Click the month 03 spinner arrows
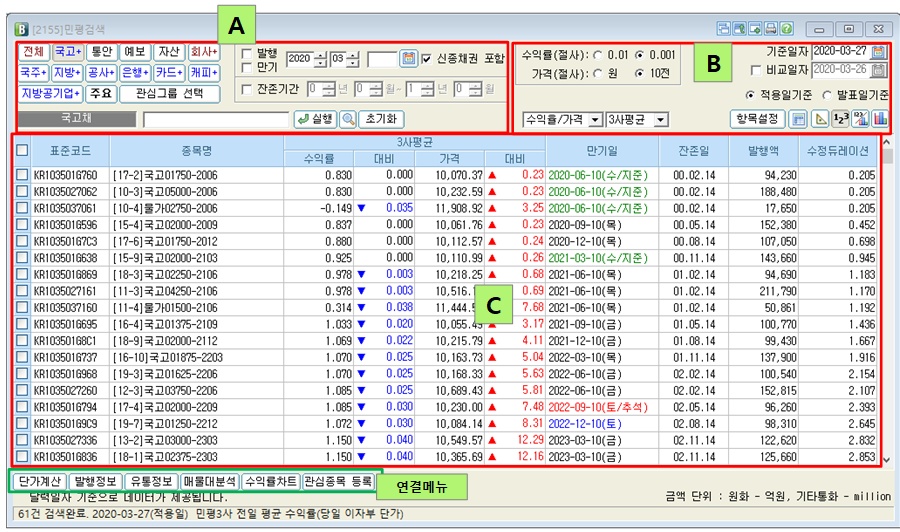Viewport: 900px width, 532px height. pyautogui.click(x=354, y=59)
